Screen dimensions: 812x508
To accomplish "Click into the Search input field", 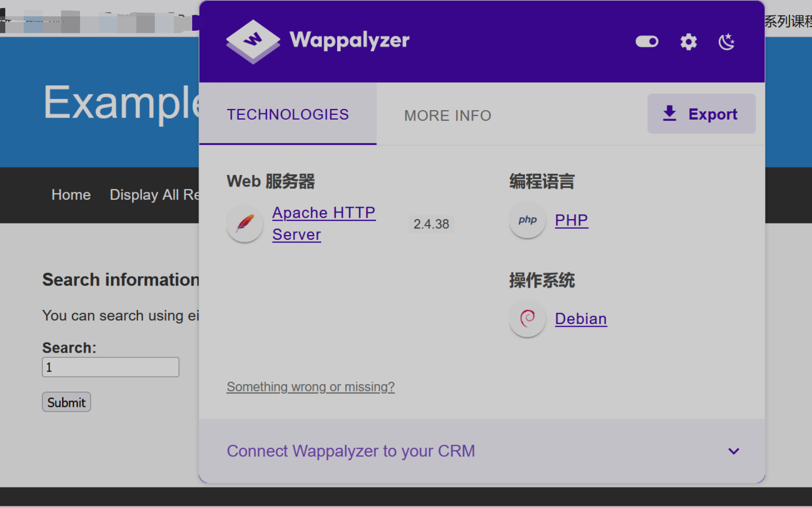I will click(111, 367).
